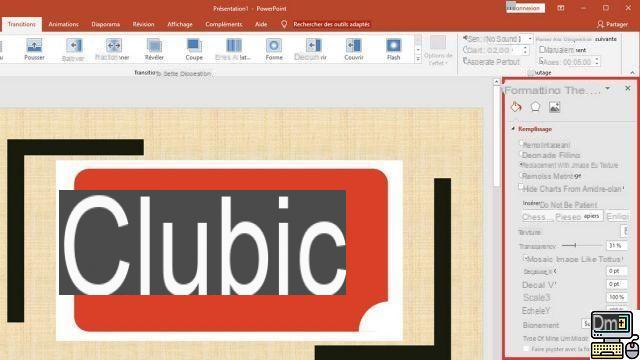This screenshot has width=640, height=360.
Task: Open the pentagon effects tab in format pane
Action: tap(535, 107)
